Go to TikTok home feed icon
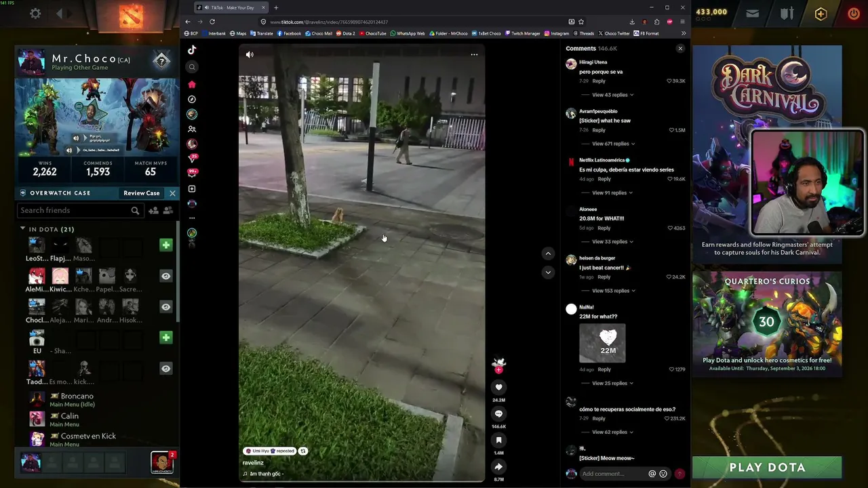 [x=192, y=84]
